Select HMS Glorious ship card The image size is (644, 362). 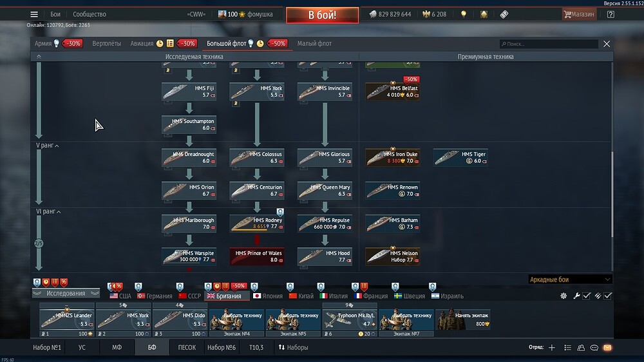click(x=325, y=158)
